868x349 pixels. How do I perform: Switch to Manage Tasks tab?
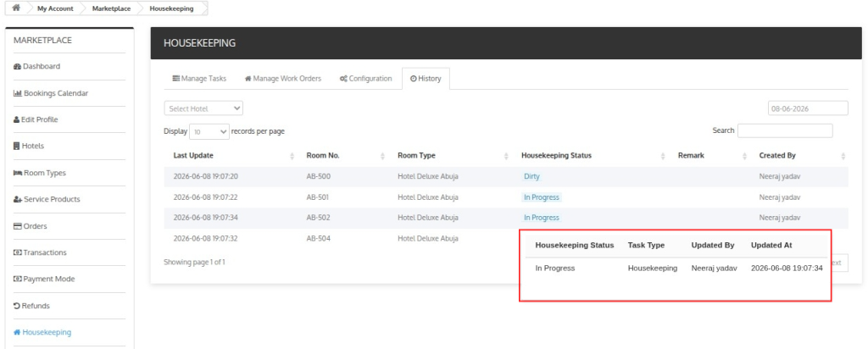tap(199, 79)
